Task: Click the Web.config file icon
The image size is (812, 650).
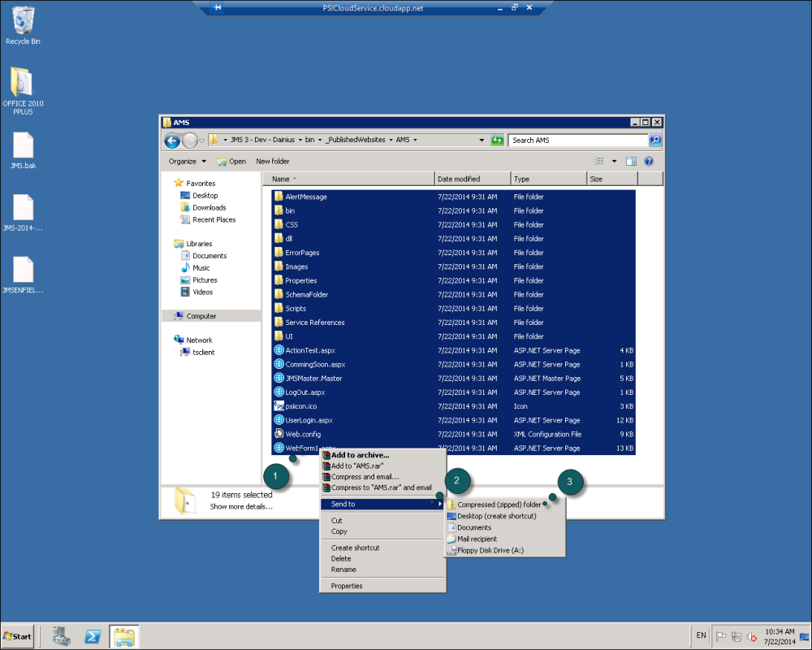Action: [279, 434]
